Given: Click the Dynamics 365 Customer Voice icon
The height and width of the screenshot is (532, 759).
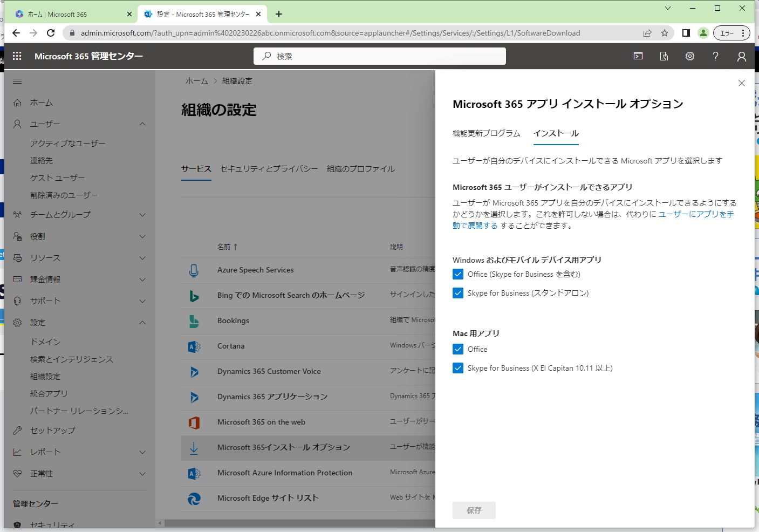Looking at the screenshot, I should pyautogui.click(x=194, y=372).
